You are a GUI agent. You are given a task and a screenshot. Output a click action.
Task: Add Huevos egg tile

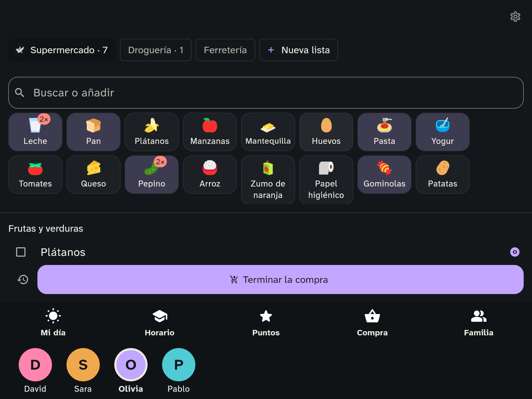click(326, 132)
